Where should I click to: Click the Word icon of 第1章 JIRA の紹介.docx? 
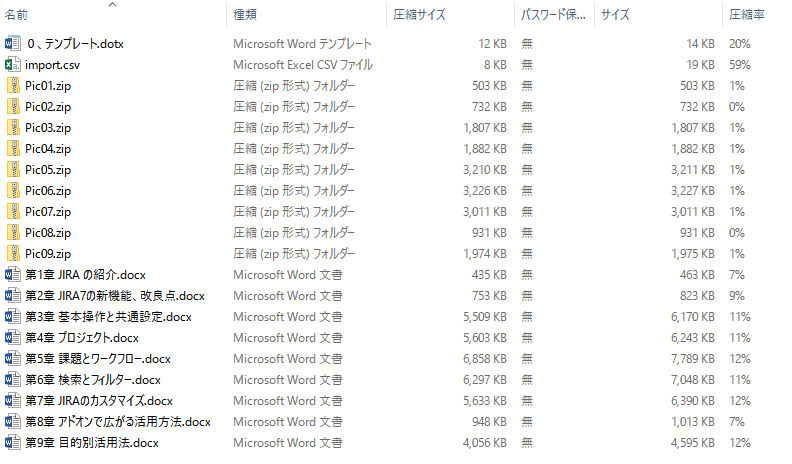point(13,275)
